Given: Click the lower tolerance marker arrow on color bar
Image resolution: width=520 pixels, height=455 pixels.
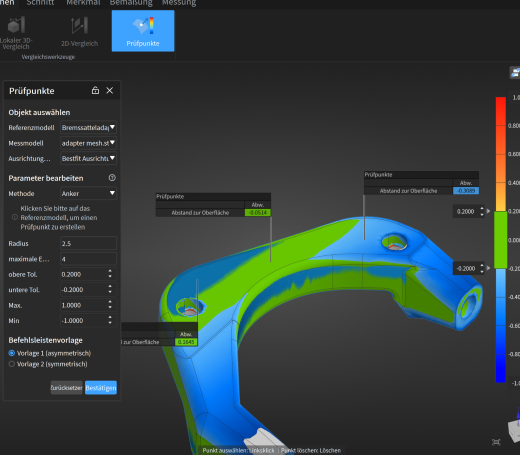Looking at the screenshot, I should (488, 268).
